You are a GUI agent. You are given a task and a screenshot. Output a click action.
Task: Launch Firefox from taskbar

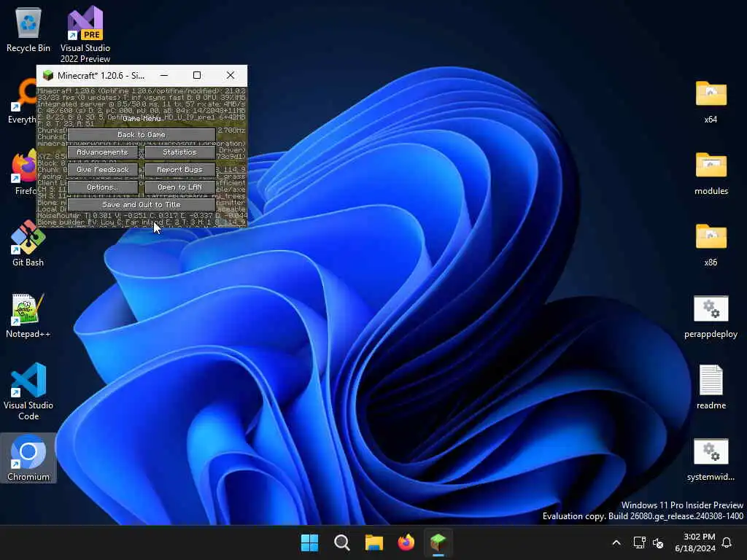(406, 542)
